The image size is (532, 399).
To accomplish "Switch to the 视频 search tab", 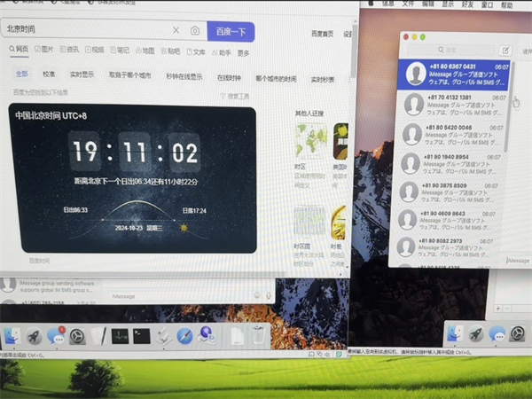I will pyautogui.click(x=94, y=51).
